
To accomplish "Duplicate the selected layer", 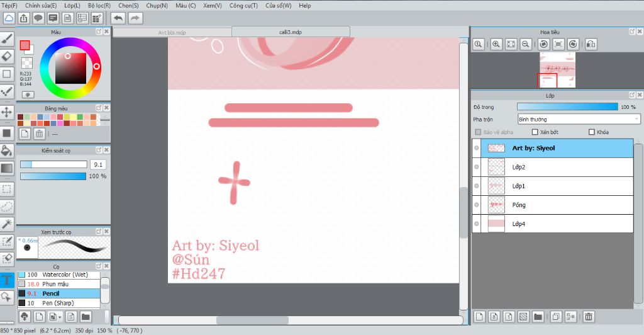I will (x=556, y=317).
